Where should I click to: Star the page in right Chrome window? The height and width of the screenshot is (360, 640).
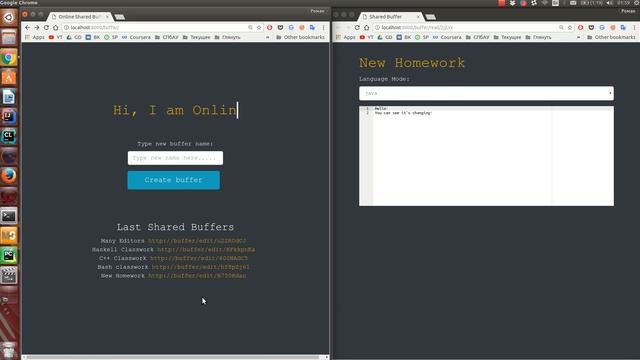(x=570, y=27)
